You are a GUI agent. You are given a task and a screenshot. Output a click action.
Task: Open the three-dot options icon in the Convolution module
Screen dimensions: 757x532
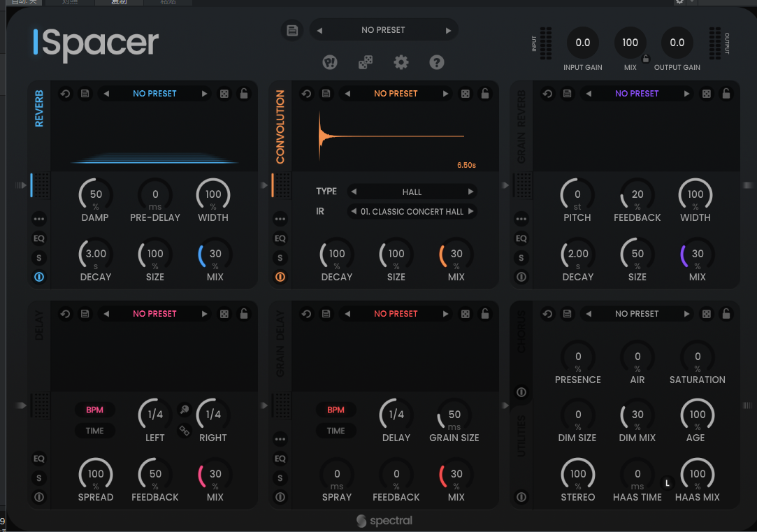(x=280, y=219)
